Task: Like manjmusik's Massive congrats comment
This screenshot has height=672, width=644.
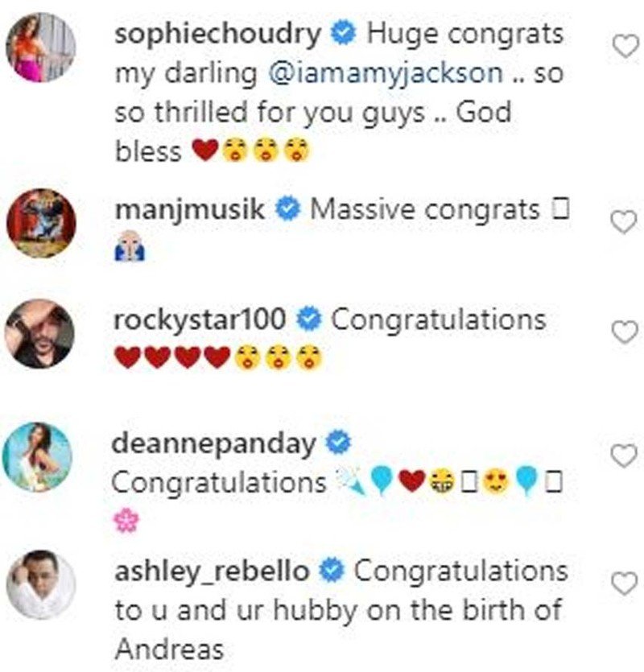Action: pyautogui.click(x=625, y=222)
